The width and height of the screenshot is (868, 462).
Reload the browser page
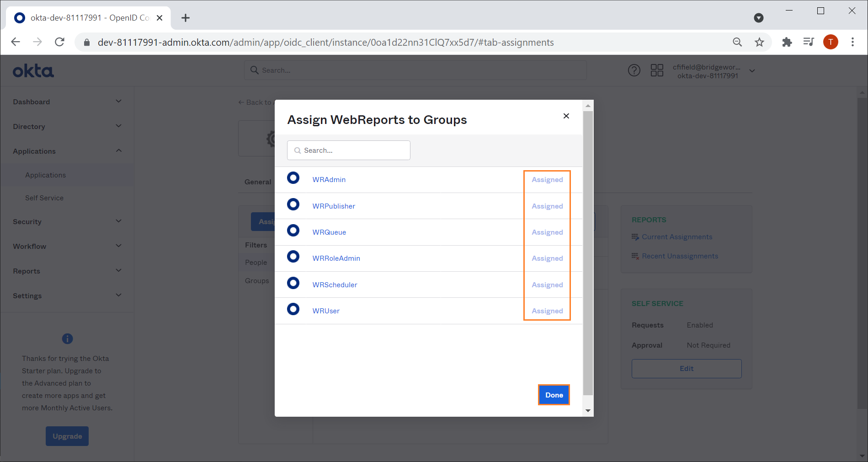click(59, 42)
